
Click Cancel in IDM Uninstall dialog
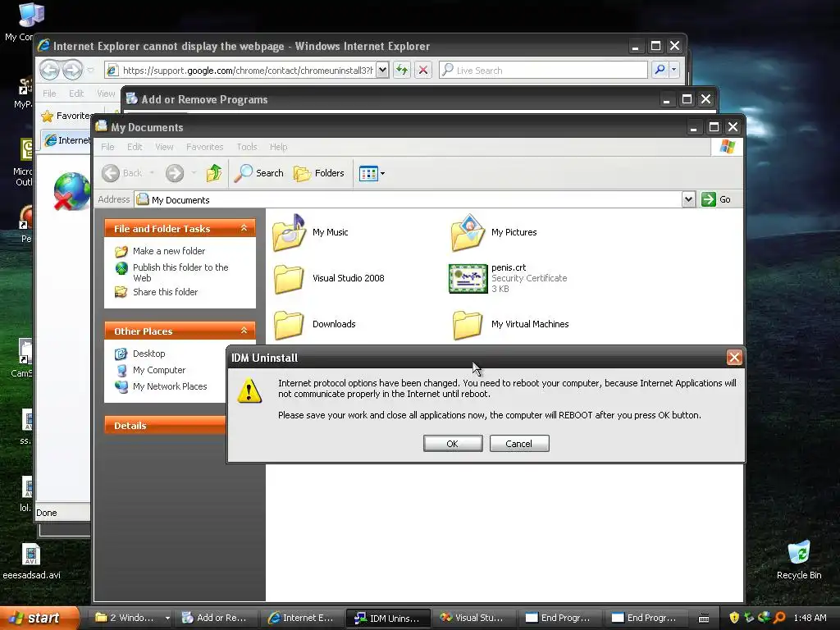click(519, 444)
